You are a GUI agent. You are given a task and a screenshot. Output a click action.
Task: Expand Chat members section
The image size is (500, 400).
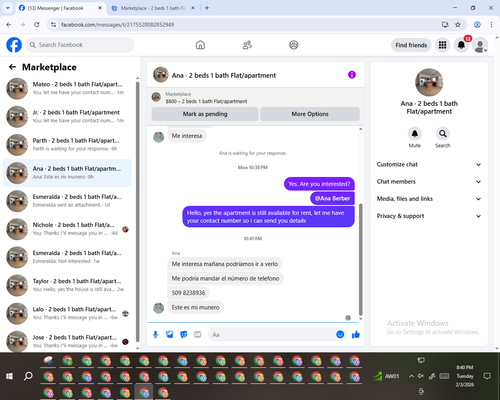click(x=429, y=182)
